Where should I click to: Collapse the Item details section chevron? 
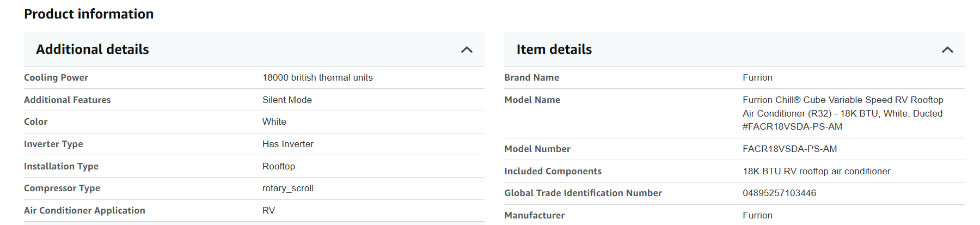tap(947, 50)
